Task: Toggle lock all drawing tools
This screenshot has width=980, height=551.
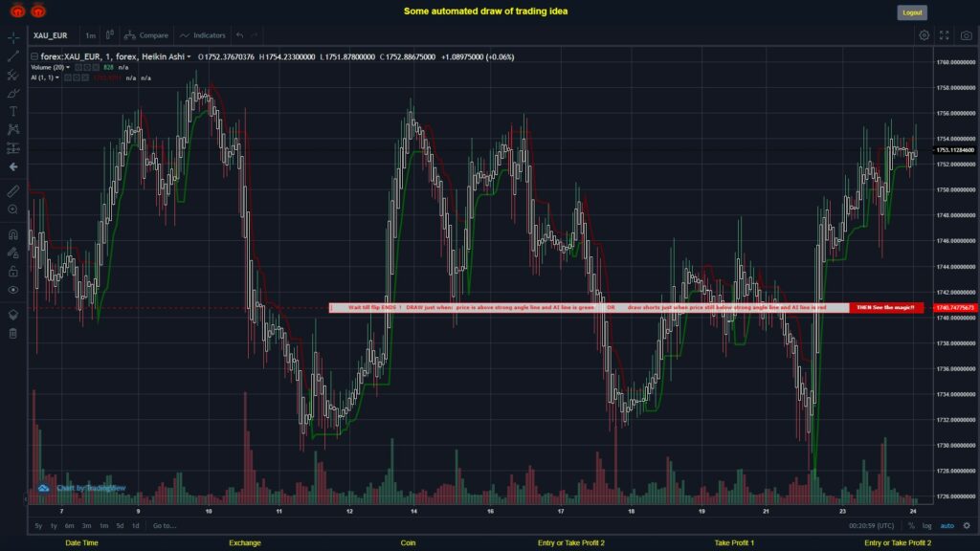Action: coord(13,271)
